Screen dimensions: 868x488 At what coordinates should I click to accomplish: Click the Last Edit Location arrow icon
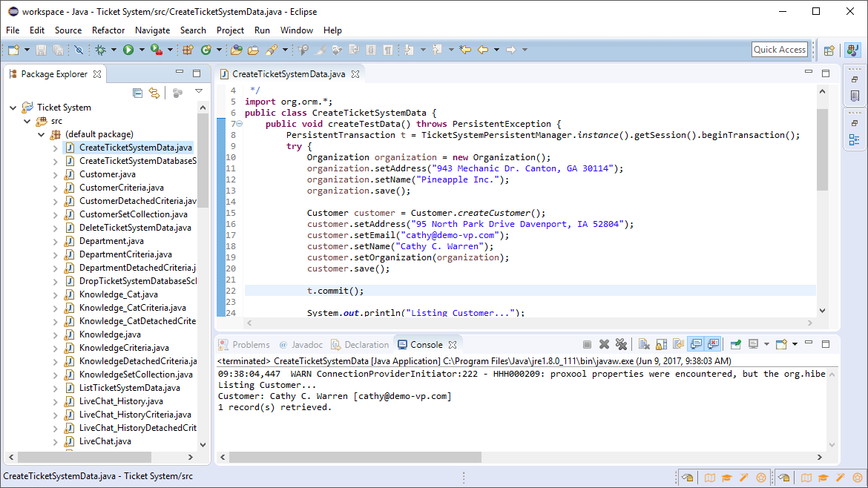tap(465, 50)
